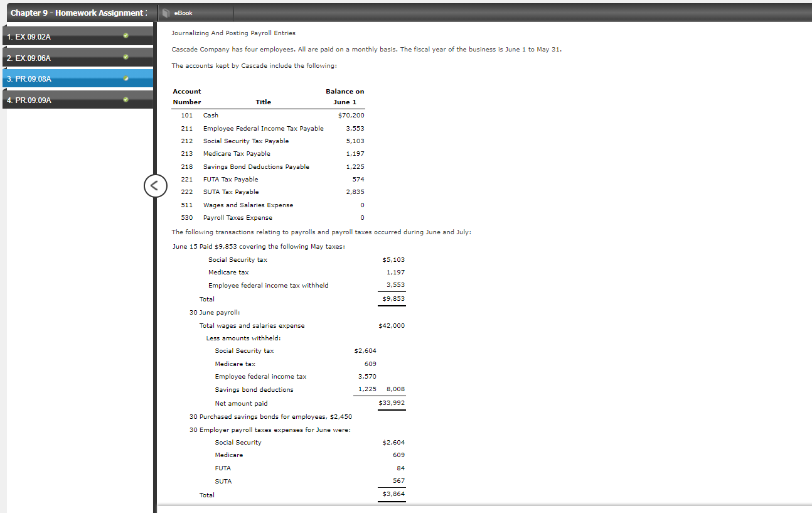Collapse the assignment sidebar using the chevron
The image size is (812, 513).
point(156,186)
